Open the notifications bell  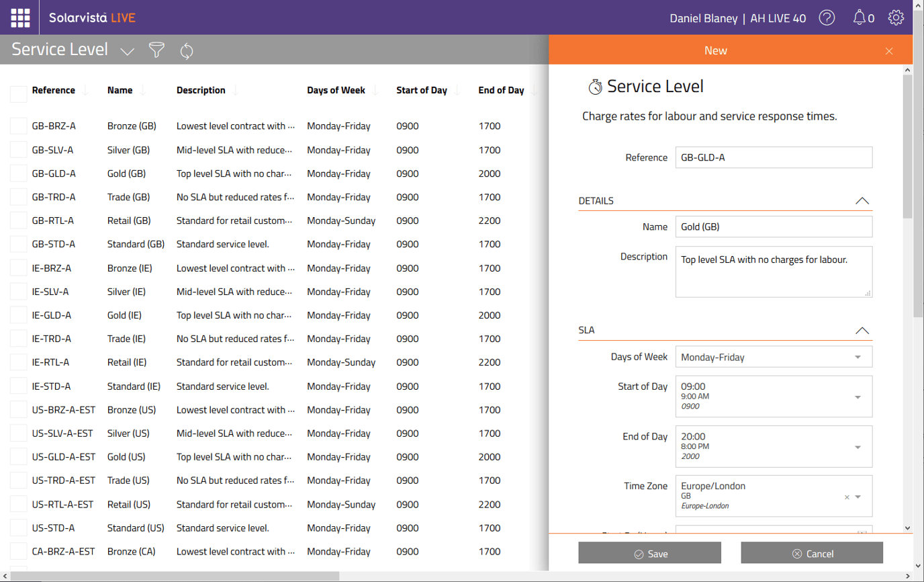point(860,18)
